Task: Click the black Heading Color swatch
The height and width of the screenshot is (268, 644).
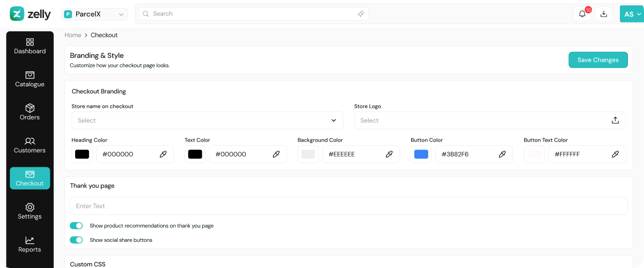Action: pyautogui.click(x=82, y=154)
